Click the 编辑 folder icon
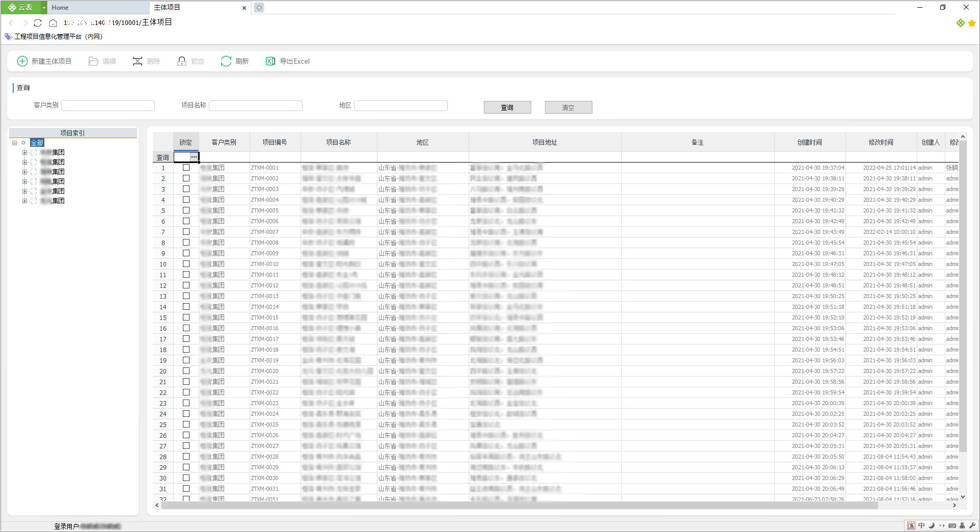The height and width of the screenshot is (532, 980). pos(93,61)
